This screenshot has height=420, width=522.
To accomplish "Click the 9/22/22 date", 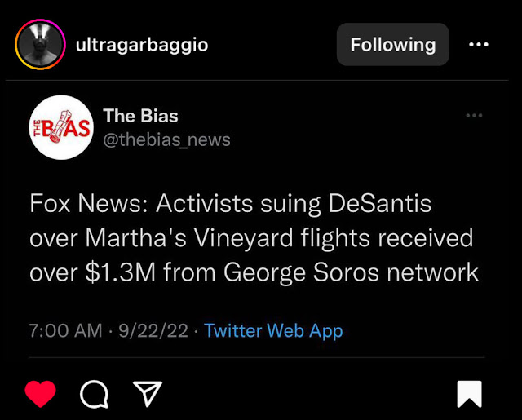I will [153, 330].
